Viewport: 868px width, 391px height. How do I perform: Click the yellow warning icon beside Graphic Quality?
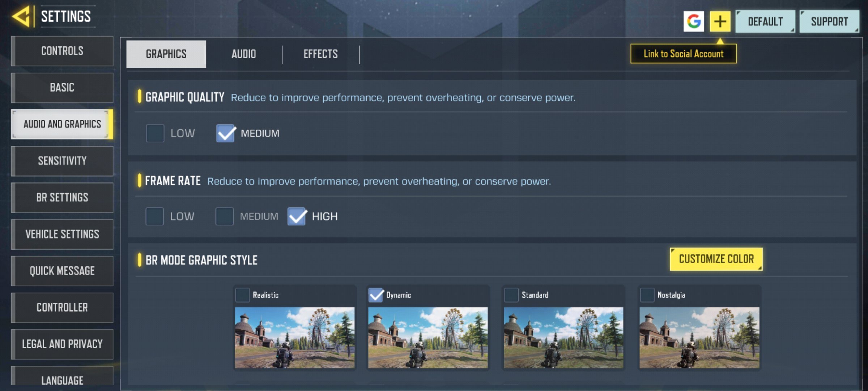pos(139,97)
